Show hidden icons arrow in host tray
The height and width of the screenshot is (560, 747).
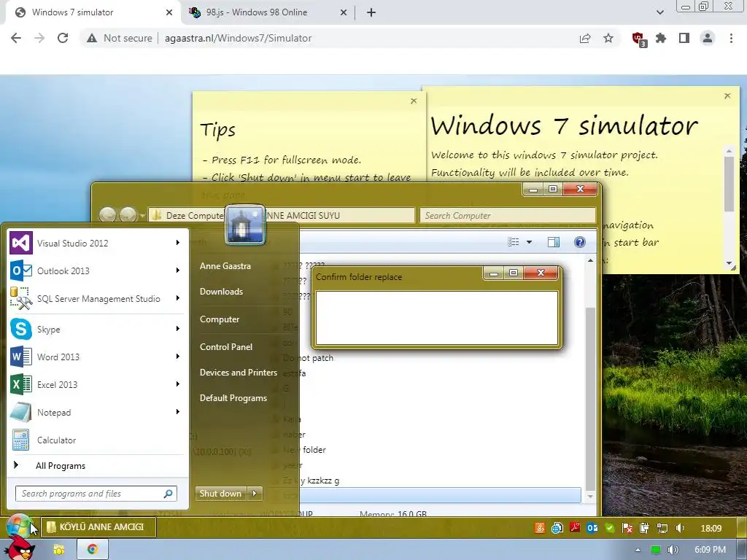coord(638,550)
